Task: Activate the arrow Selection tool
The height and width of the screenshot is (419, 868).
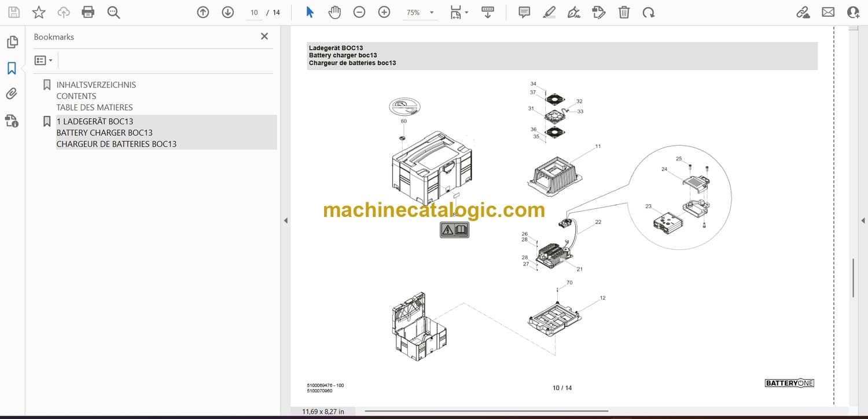Action: (x=310, y=12)
